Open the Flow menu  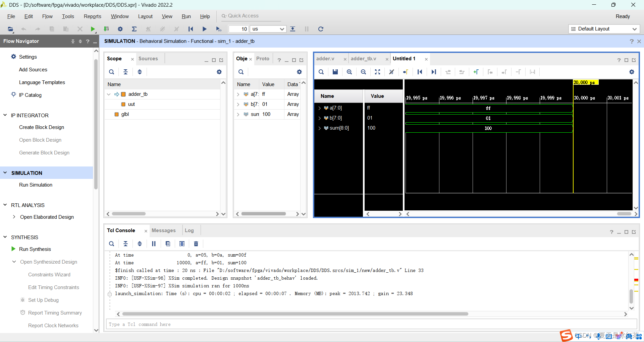pyautogui.click(x=47, y=16)
